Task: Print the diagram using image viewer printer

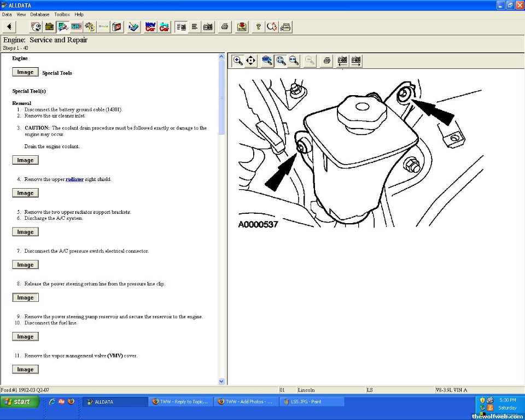Action: [x=326, y=61]
